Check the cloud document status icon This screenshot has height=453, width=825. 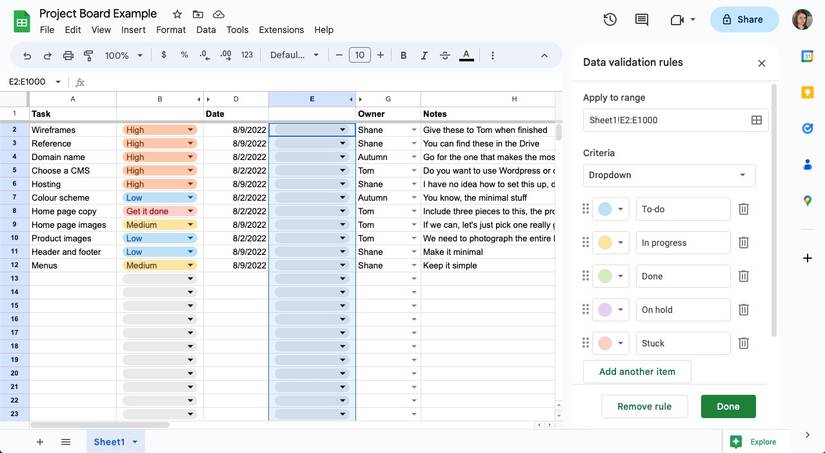[x=218, y=14]
